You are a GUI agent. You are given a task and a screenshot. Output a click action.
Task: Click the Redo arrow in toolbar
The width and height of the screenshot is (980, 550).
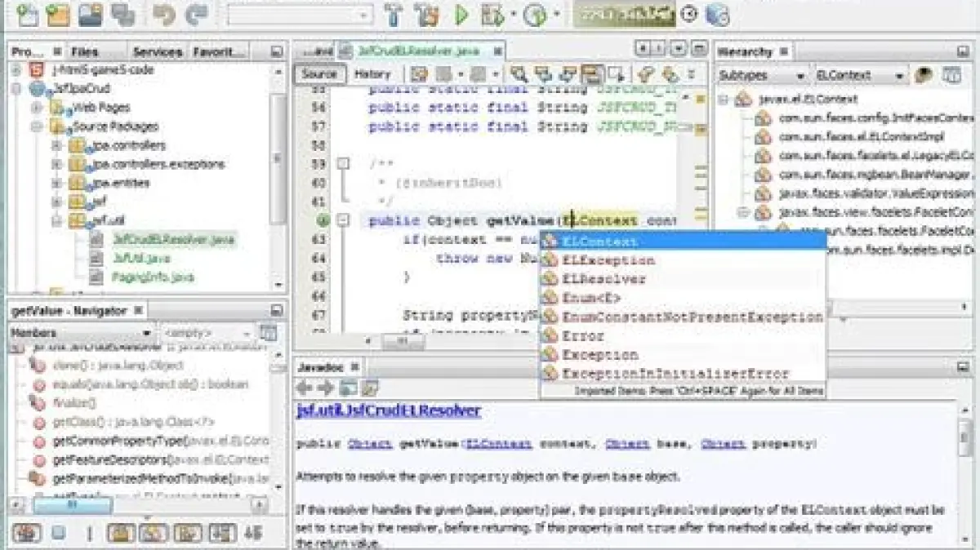coord(196,14)
